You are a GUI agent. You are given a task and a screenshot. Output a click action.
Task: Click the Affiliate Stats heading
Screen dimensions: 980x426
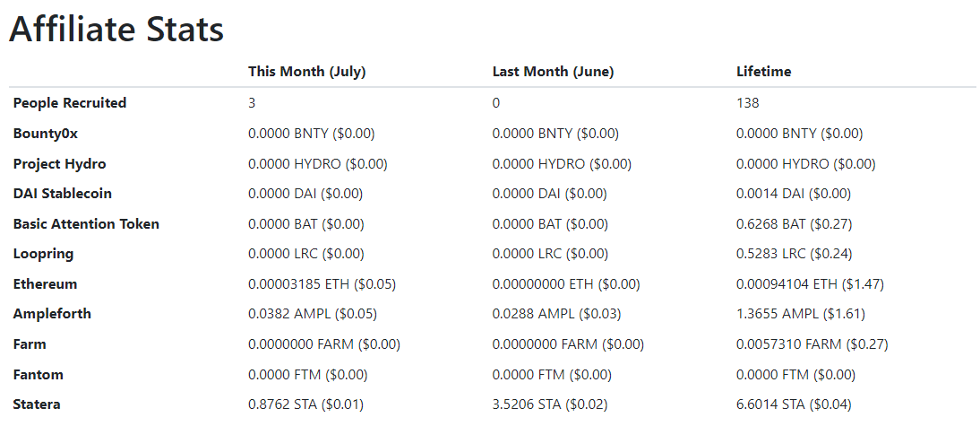[116, 29]
